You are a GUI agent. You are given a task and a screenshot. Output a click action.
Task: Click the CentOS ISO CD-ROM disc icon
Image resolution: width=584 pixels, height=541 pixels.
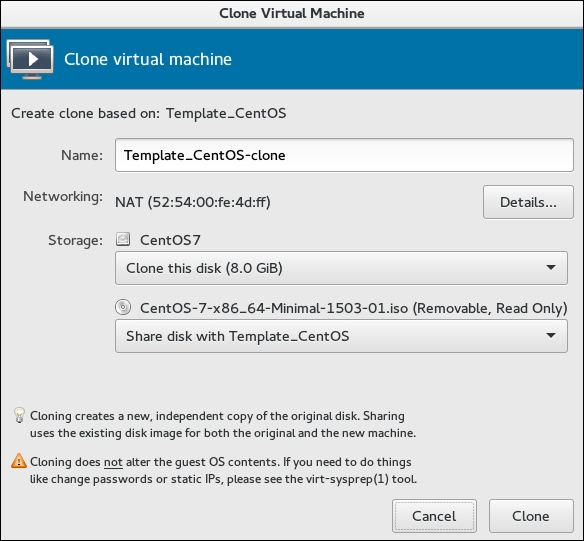point(123,308)
